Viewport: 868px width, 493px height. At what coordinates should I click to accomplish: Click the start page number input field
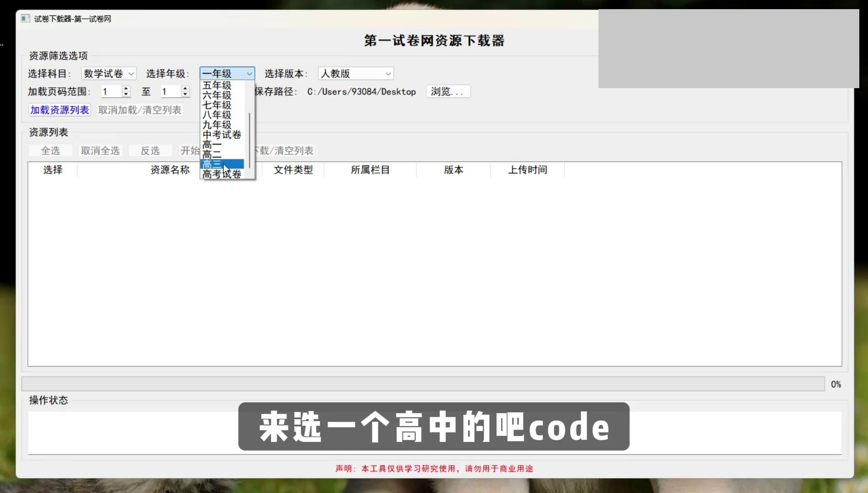pyautogui.click(x=111, y=92)
